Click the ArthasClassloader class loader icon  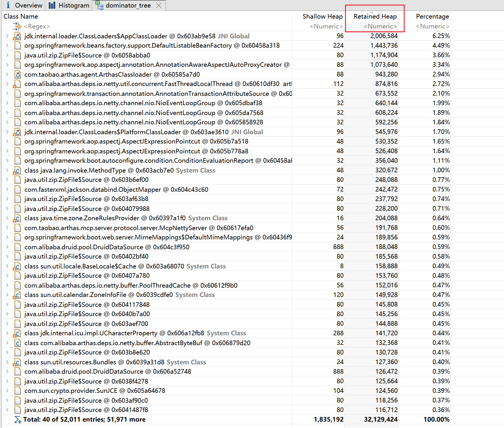point(17,74)
